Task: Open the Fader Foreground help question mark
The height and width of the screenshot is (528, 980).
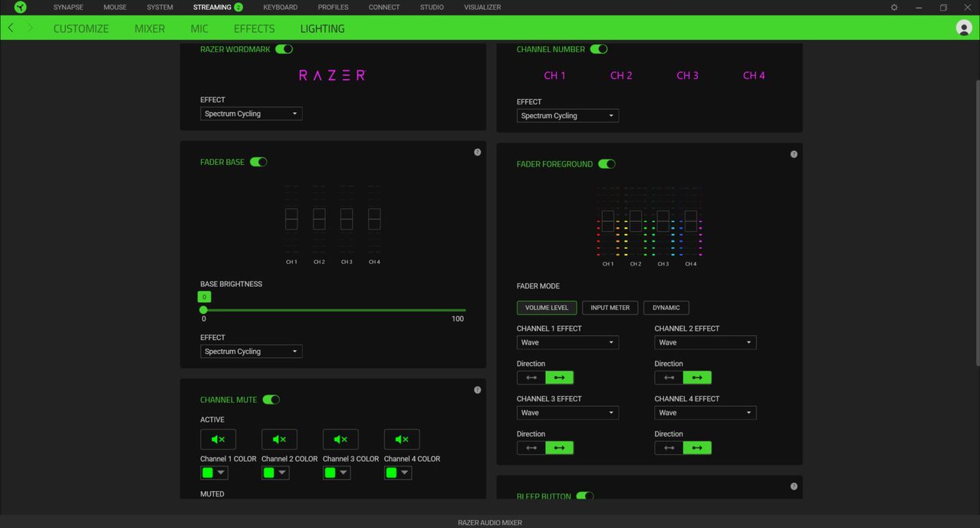Action: click(794, 154)
